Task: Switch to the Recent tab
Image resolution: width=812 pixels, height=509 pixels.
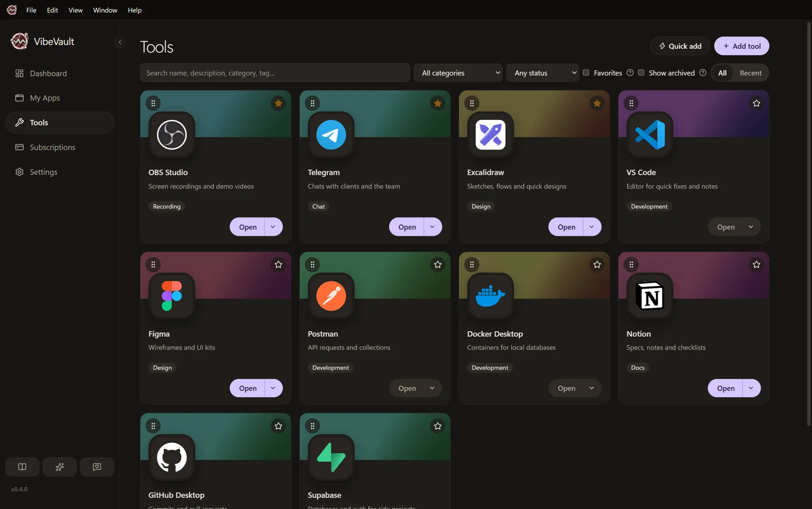Action: [751, 73]
